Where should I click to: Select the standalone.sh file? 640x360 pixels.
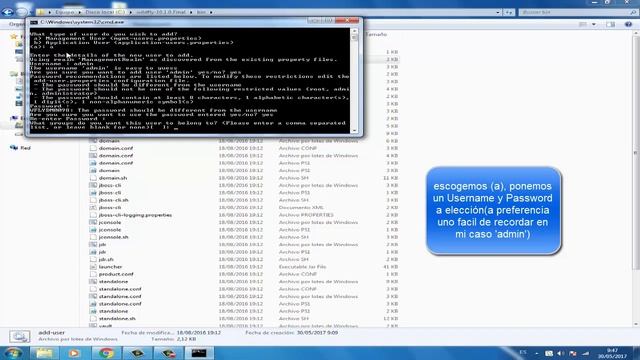click(x=117, y=318)
